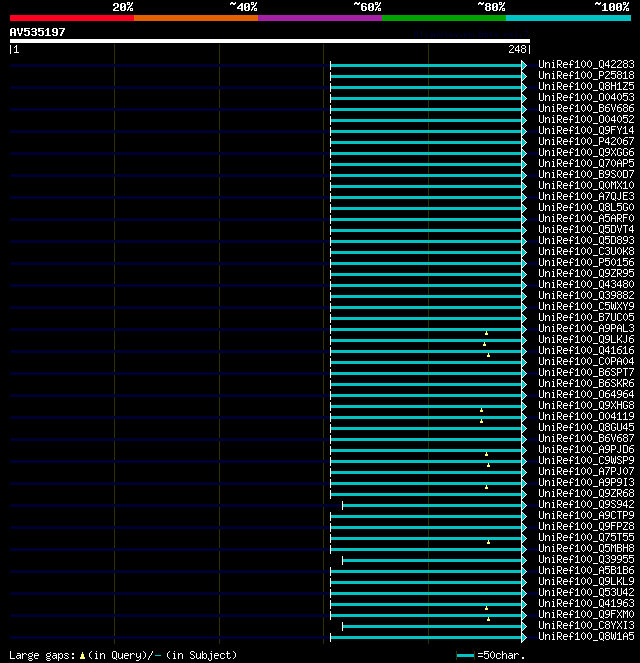Click the UniRef100_B6SPT7 label
The image size is (640, 663).
coord(586,372)
